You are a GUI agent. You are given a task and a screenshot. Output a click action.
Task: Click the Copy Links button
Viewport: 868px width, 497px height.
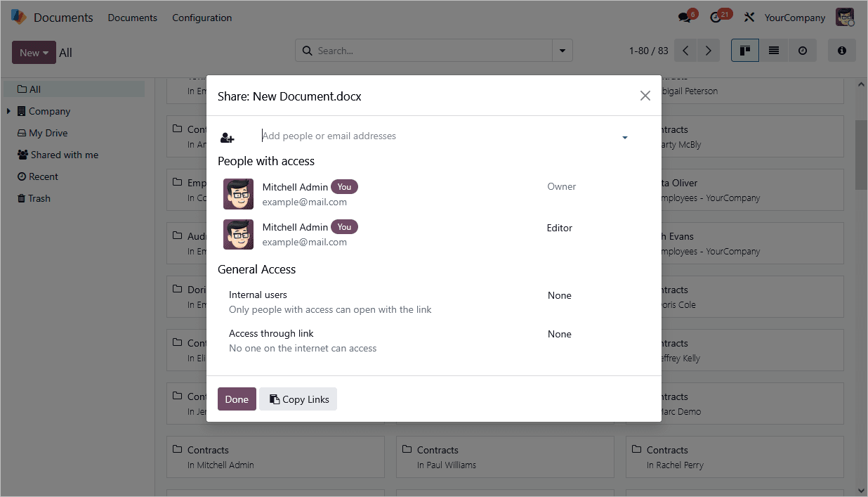click(x=298, y=399)
